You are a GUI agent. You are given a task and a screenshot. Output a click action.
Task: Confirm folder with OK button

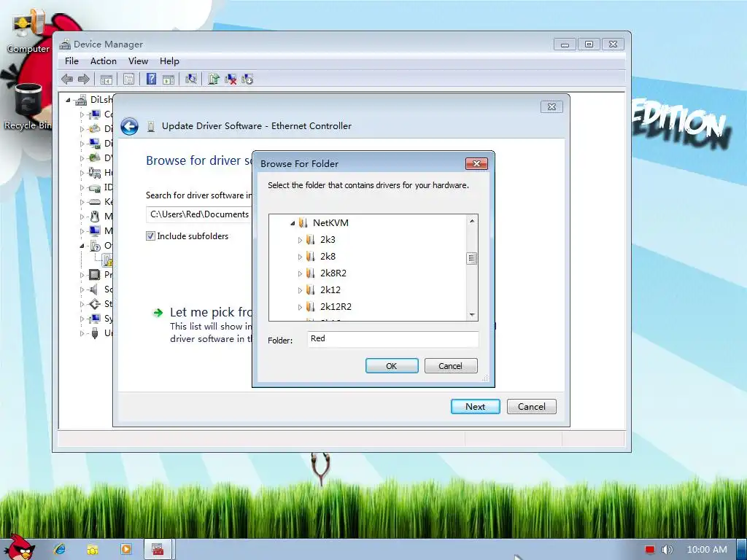click(x=392, y=366)
